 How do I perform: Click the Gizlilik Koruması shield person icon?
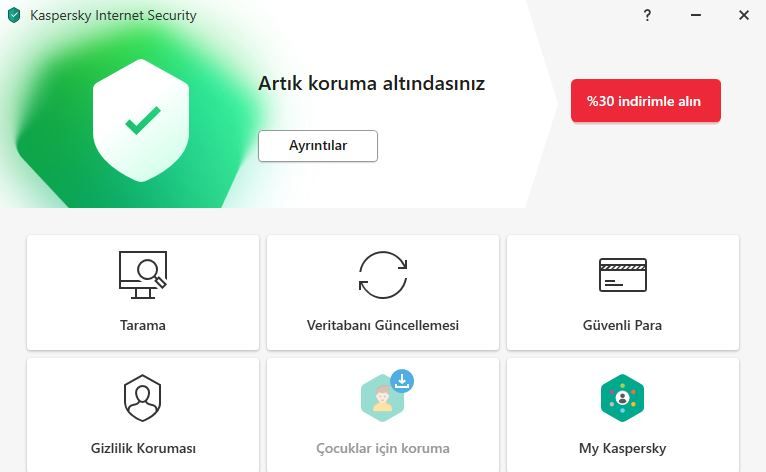pos(142,398)
